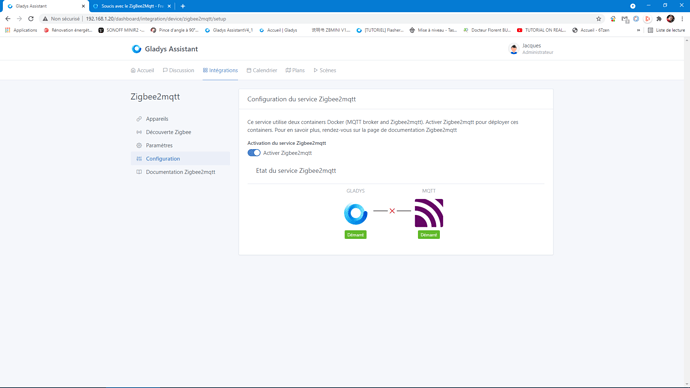Close the Gladys Assistant browser tab

pos(83,6)
